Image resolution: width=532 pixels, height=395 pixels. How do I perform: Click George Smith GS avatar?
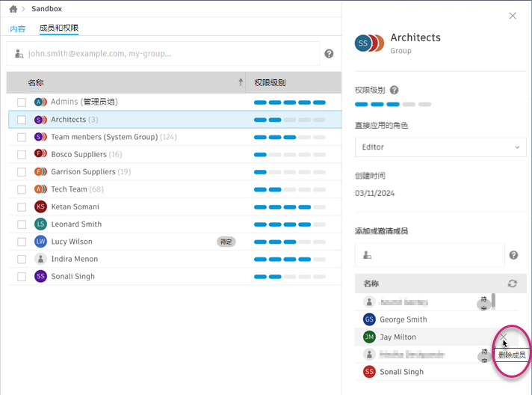coord(369,319)
